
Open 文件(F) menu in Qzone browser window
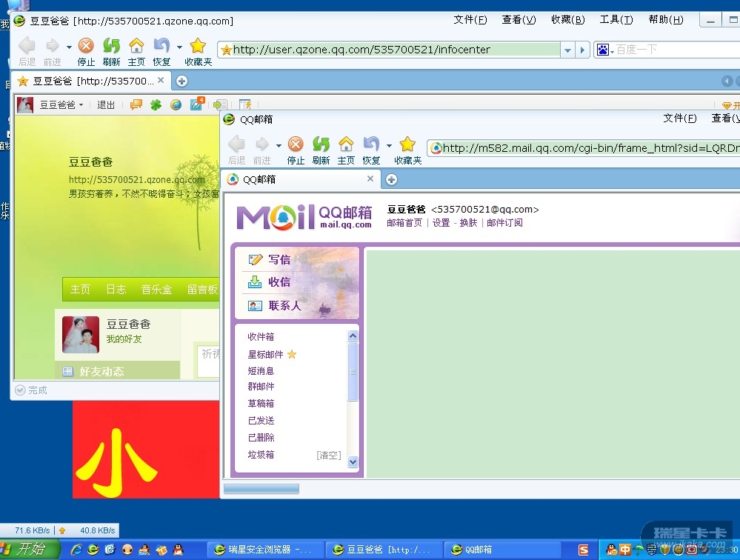coord(470,20)
